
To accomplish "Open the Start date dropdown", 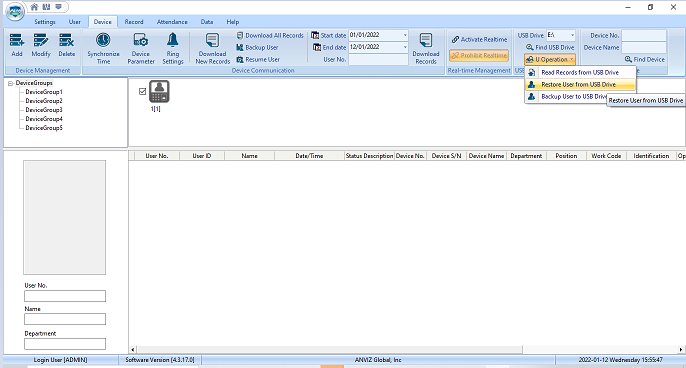I will coord(405,35).
